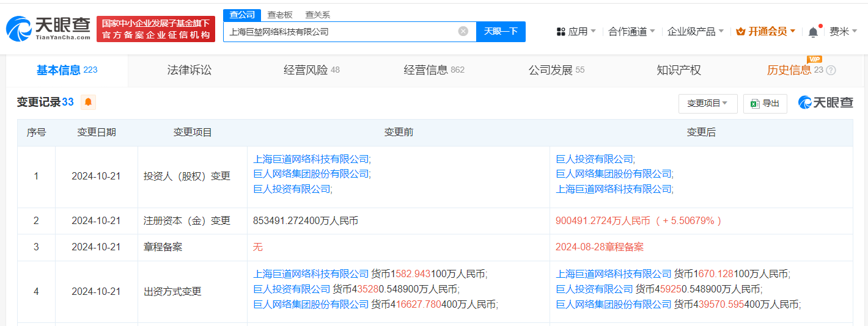The width and height of the screenshot is (868, 326).
Task: Open 巨人投资有限公司 in row 1 变更前
Action: pyautogui.click(x=292, y=189)
